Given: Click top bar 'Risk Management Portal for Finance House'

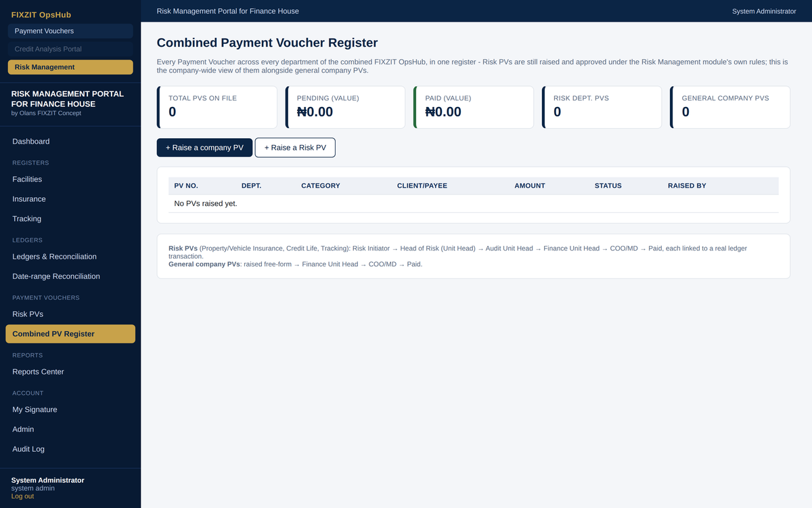Looking at the screenshot, I should pos(227,12).
